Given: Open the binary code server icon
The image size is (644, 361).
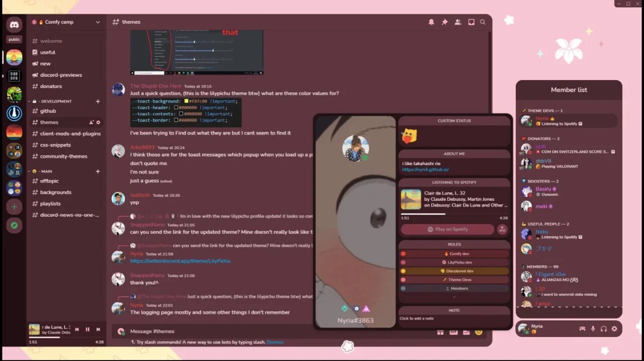Looking at the screenshot, I should (x=14, y=76).
